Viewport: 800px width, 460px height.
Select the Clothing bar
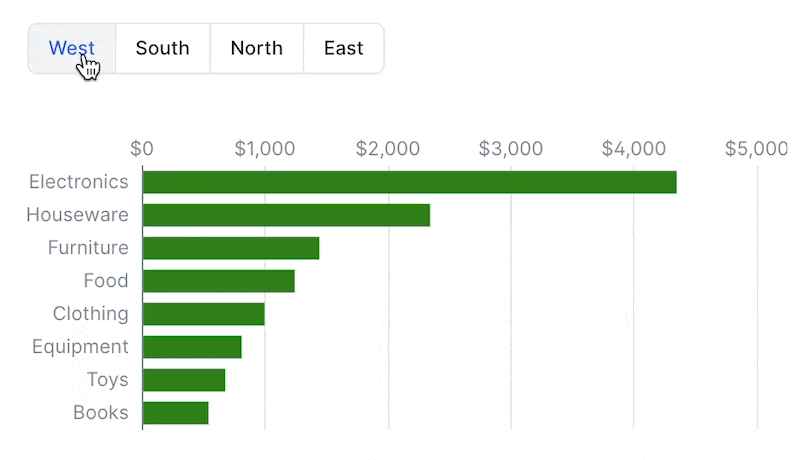[203, 314]
